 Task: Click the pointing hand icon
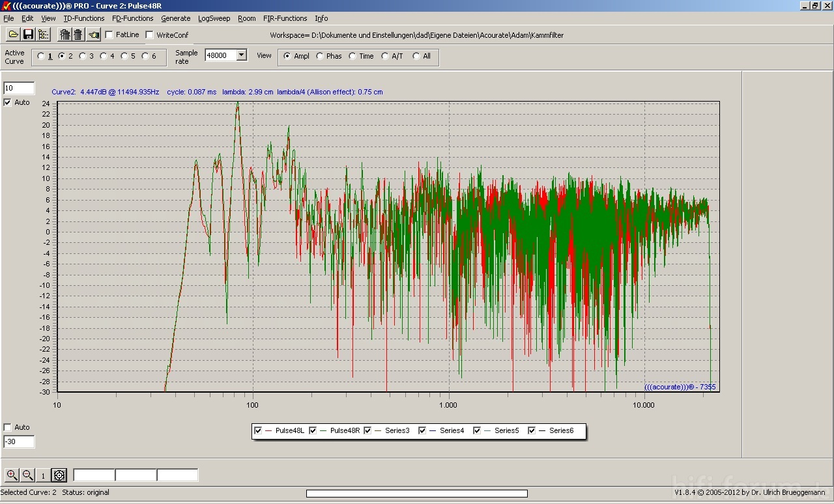94,35
